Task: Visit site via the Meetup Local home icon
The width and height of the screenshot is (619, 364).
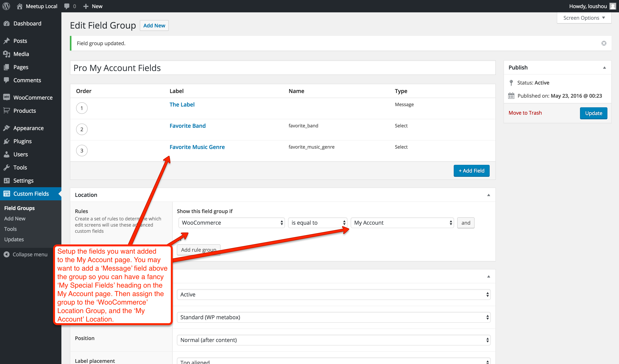Action: 20,6
